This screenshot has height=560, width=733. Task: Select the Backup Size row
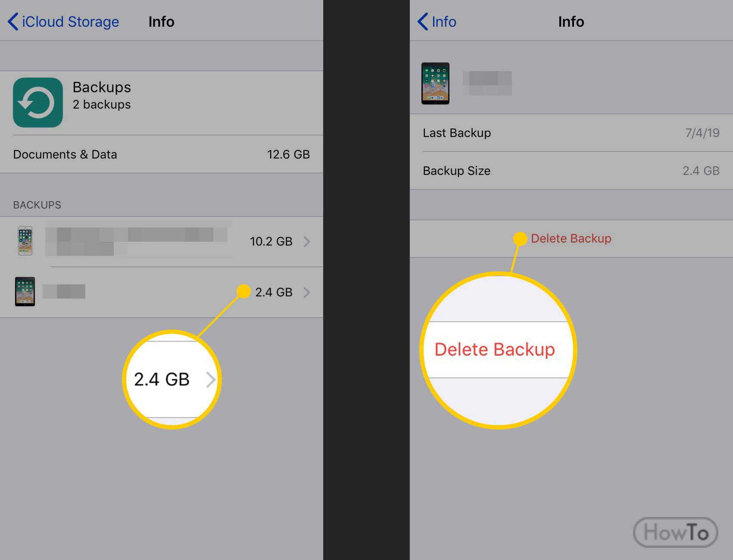571,171
